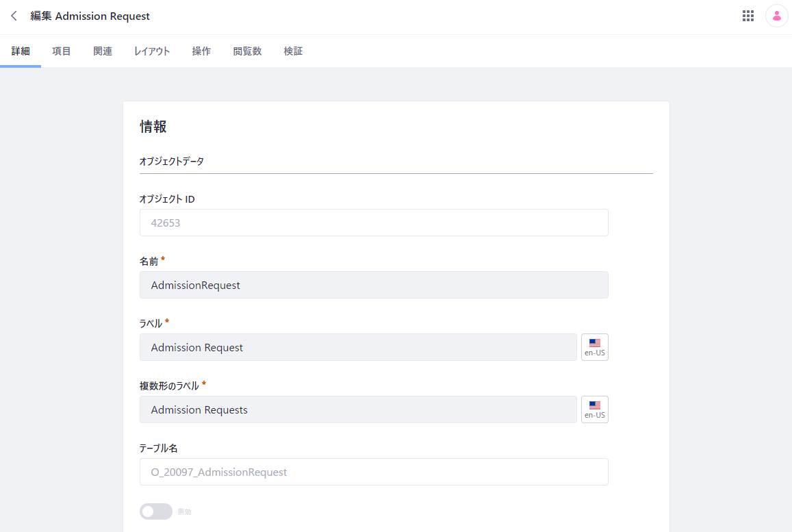The image size is (792, 532).
Task: Focus the 名前 field containing AdmissionRequest
Action: (x=374, y=285)
